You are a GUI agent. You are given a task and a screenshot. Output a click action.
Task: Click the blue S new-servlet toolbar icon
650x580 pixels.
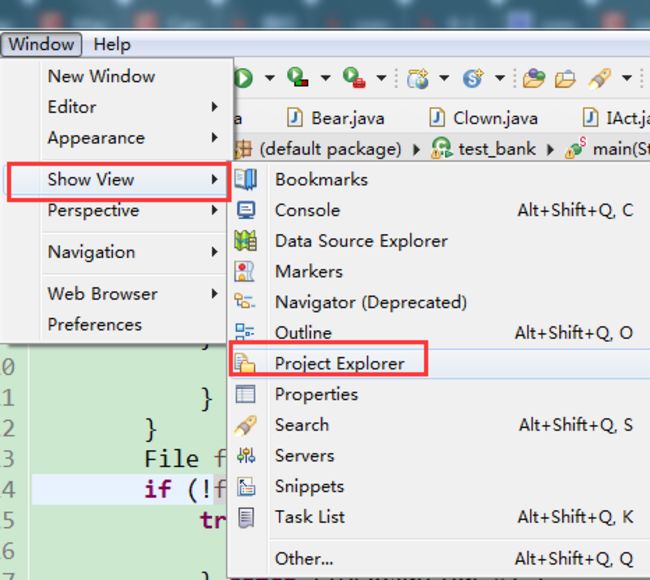[473, 78]
